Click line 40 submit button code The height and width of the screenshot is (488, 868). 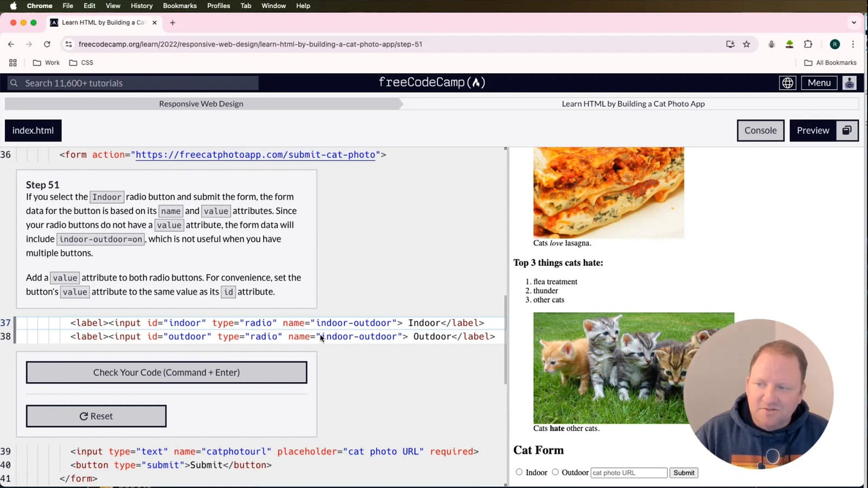point(171,465)
